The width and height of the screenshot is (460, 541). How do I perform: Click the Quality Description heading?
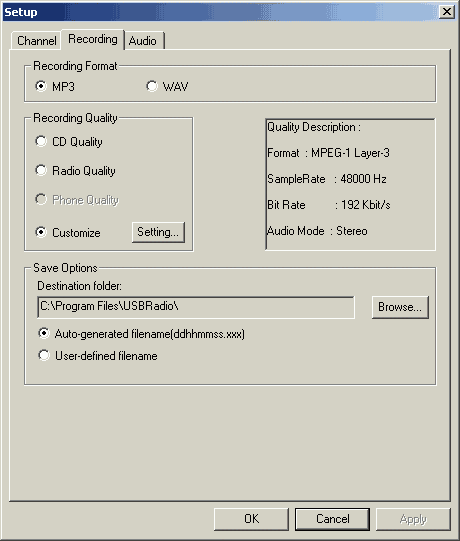[x=314, y=127]
